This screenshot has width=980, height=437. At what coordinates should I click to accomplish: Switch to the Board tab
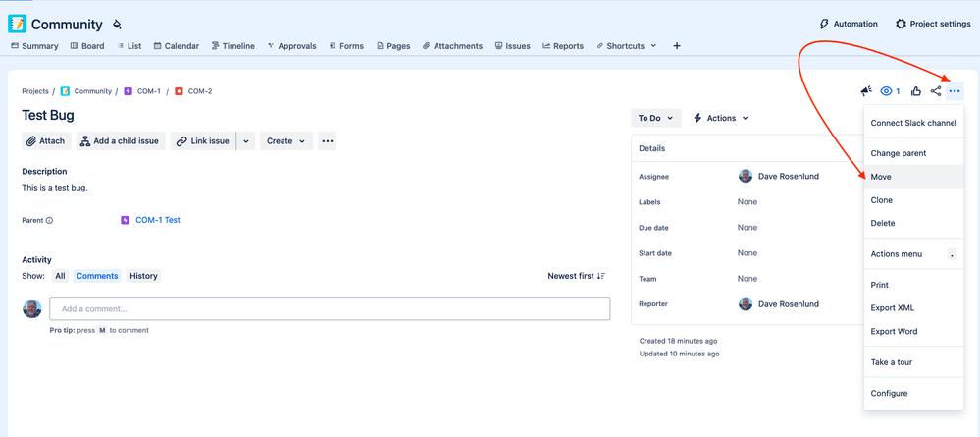point(87,46)
